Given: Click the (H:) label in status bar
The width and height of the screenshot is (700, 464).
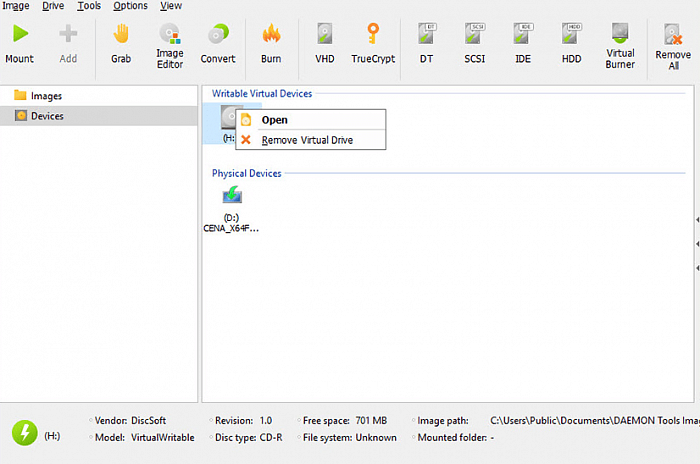Looking at the screenshot, I should (x=52, y=436).
